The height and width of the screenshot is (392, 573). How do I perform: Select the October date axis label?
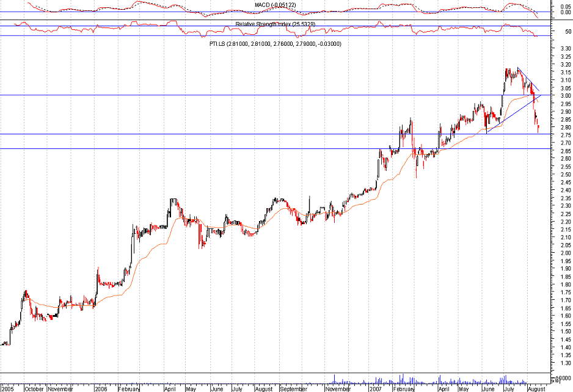click(34, 389)
